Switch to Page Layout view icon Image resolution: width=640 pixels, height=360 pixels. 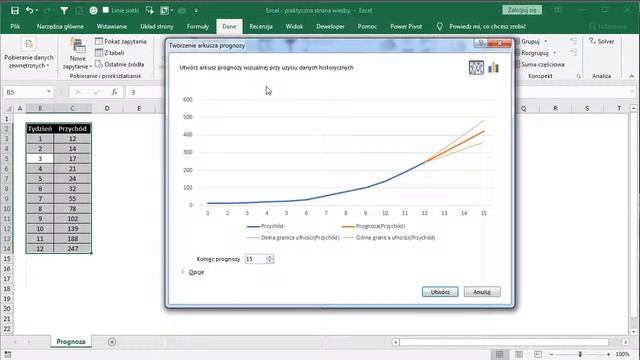tap(519, 354)
